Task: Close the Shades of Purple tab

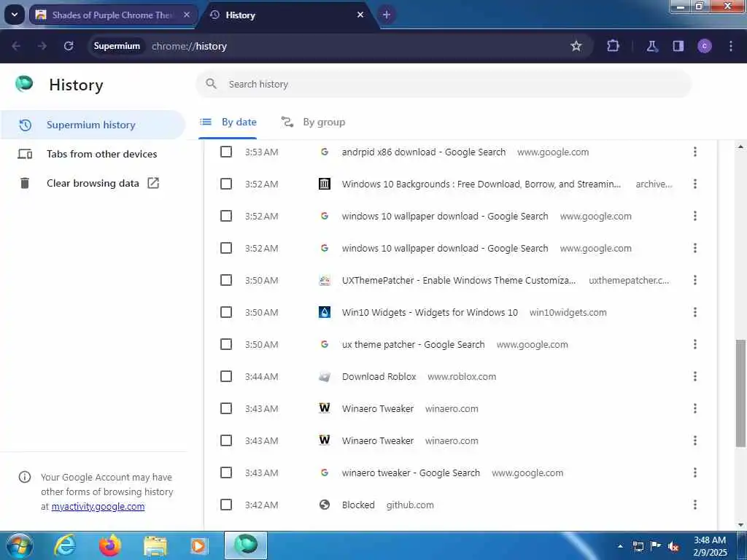Action: (187, 15)
